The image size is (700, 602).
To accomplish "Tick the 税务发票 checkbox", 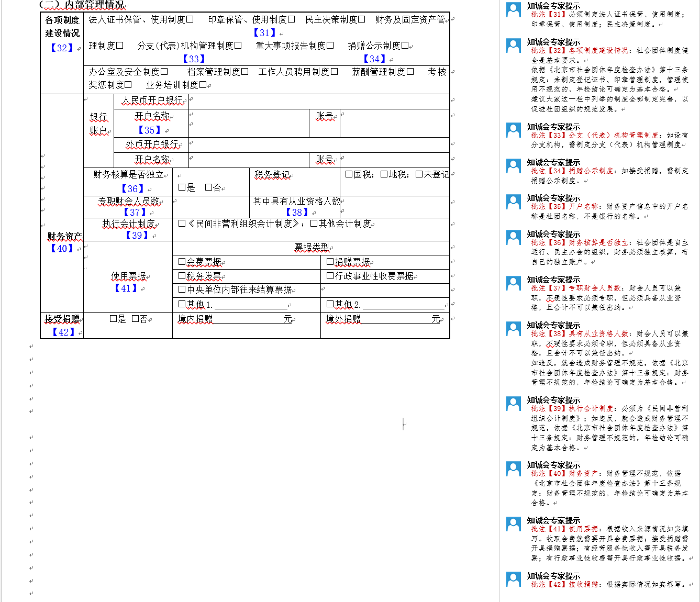I will (182, 276).
